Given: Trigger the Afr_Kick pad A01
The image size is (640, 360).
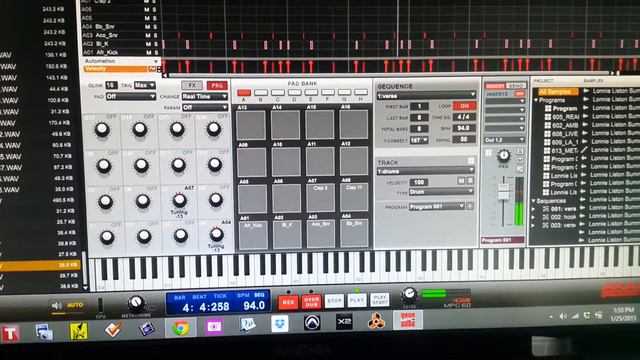Looking at the screenshot, I should (253, 235).
